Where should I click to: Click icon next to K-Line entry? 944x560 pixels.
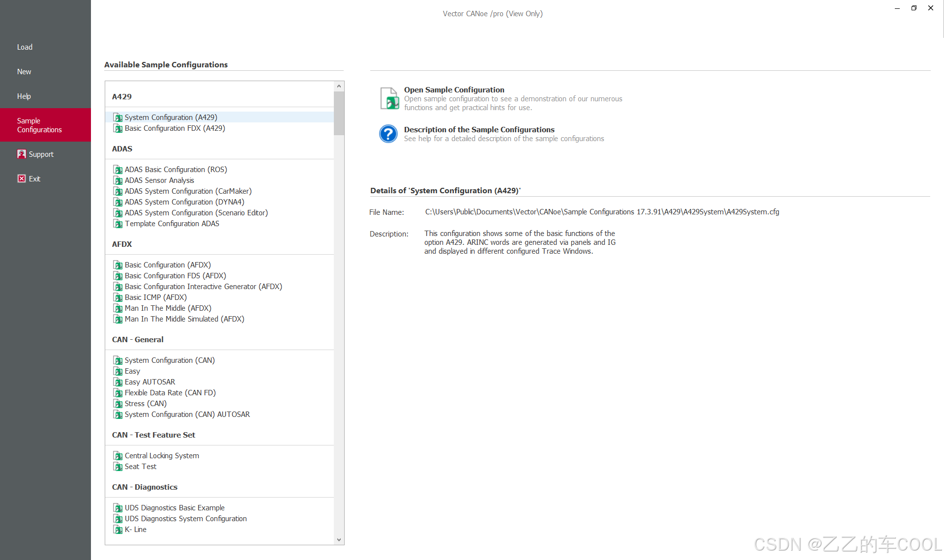[118, 530]
